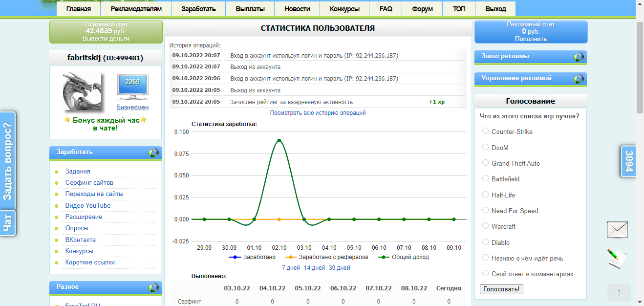The width and height of the screenshot is (644, 306).
Task: Show statistics for 7 дней
Action: (291, 268)
